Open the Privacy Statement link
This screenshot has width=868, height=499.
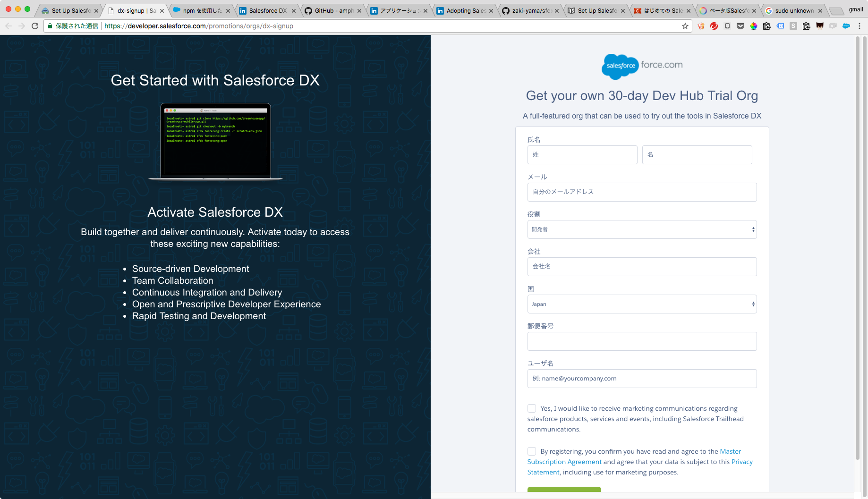pos(640,467)
